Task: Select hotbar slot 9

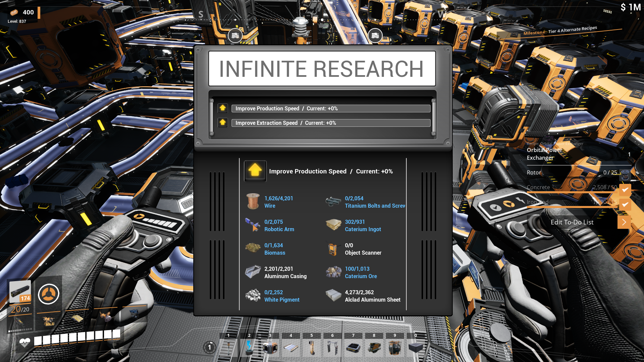Action: pyautogui.click(x=395, y=345)
